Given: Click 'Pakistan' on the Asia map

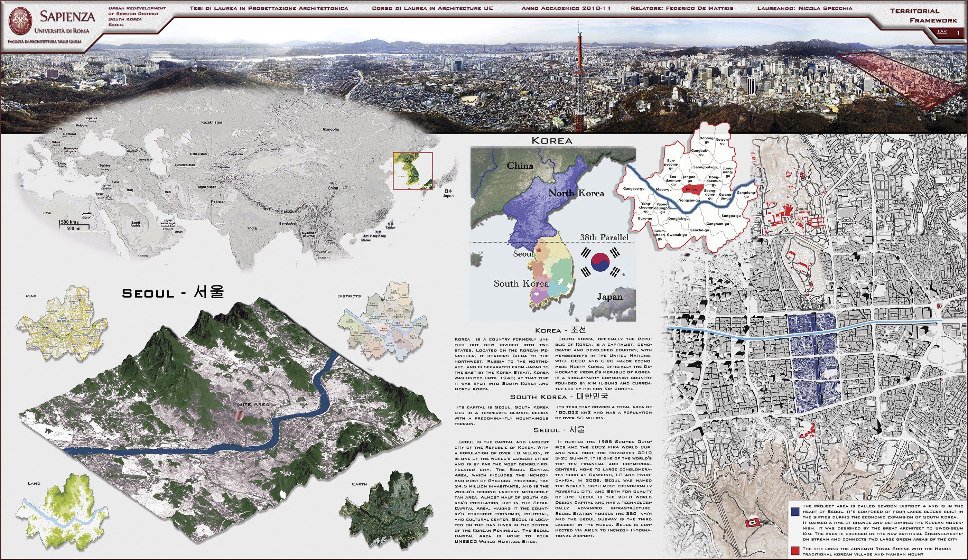Looking at the screenshot, I should (x=218, y=202).
